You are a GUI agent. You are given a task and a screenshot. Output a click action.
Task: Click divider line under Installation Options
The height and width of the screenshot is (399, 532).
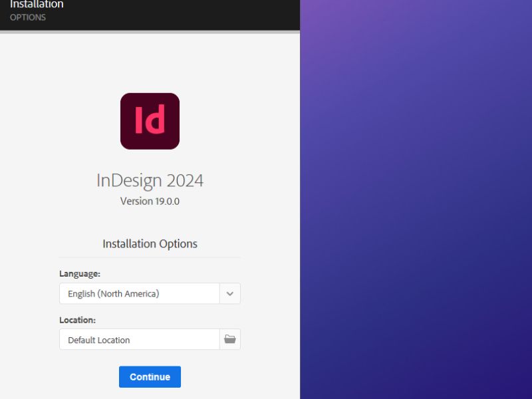(x=150, y=257)
